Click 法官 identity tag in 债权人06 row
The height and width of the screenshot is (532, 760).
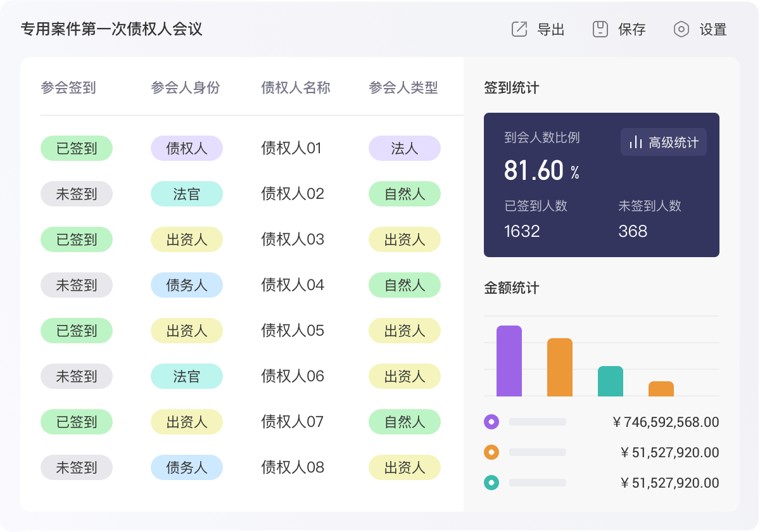[187, 376]
